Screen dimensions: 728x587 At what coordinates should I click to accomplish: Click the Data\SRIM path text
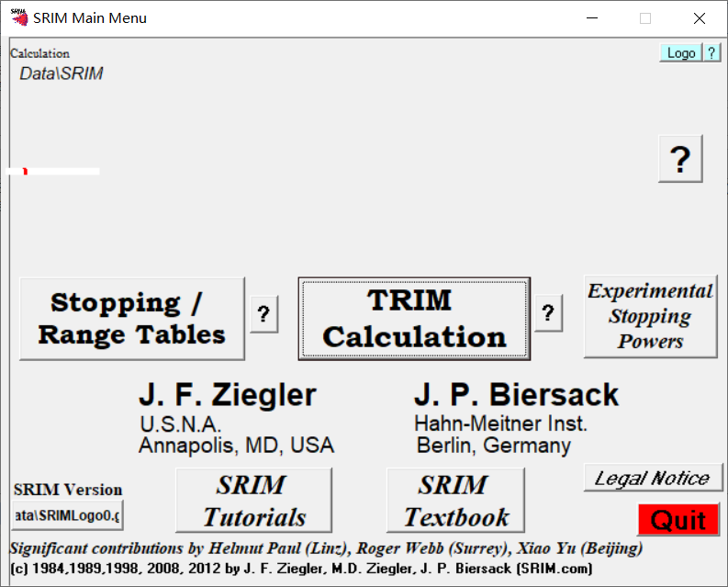coord(62,73)
